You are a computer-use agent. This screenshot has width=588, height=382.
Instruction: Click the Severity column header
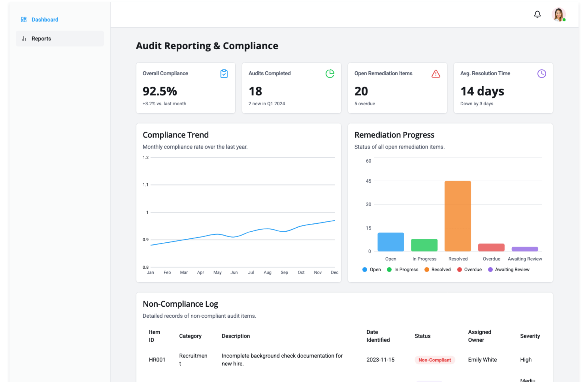pos(530,336)
